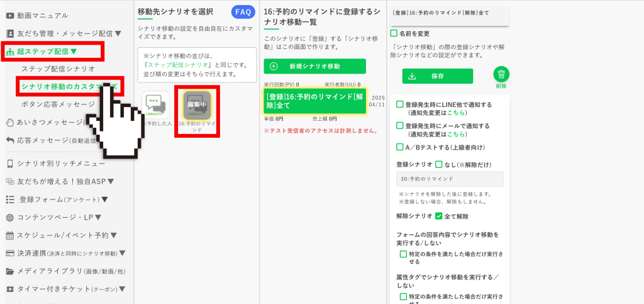Click the green 保存 button

pos(438,76)
